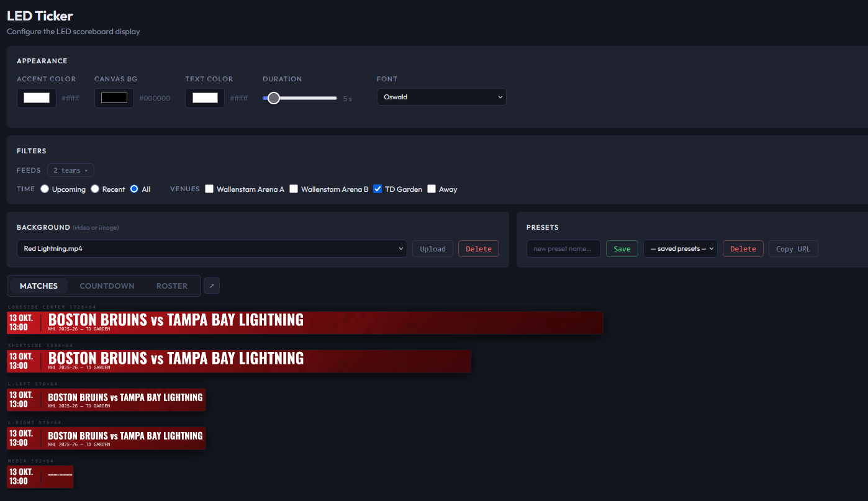868x501 pixels.
Task: Click the Copy URL button
Action: pyautogui.click(x=793, y=248)
